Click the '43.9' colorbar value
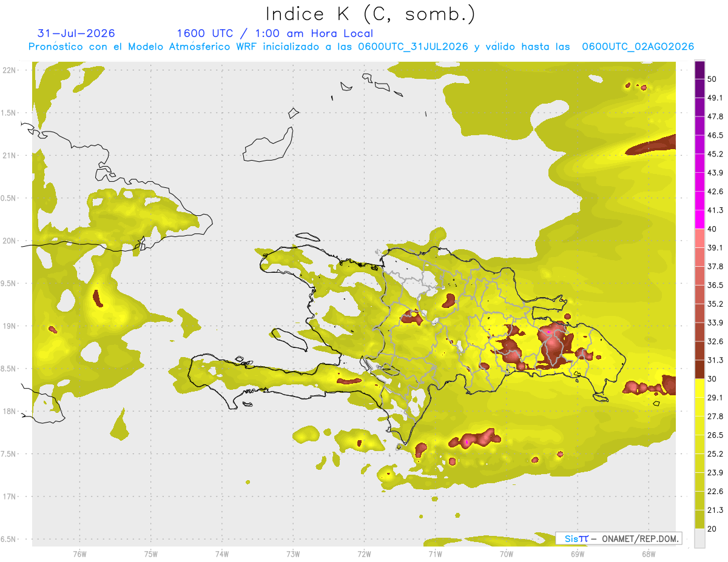Image resolution: width=728 pixels, height=562 pixels. (715, 173)
